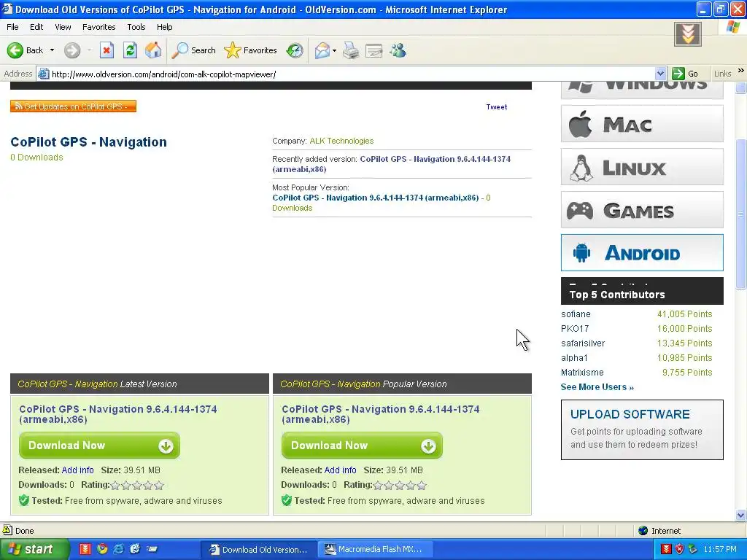Click the vertical scrollbar thumb
Image resolution: width=747 pixels, height=560 pixels.
pyautogui.click(x=740, y=214)
